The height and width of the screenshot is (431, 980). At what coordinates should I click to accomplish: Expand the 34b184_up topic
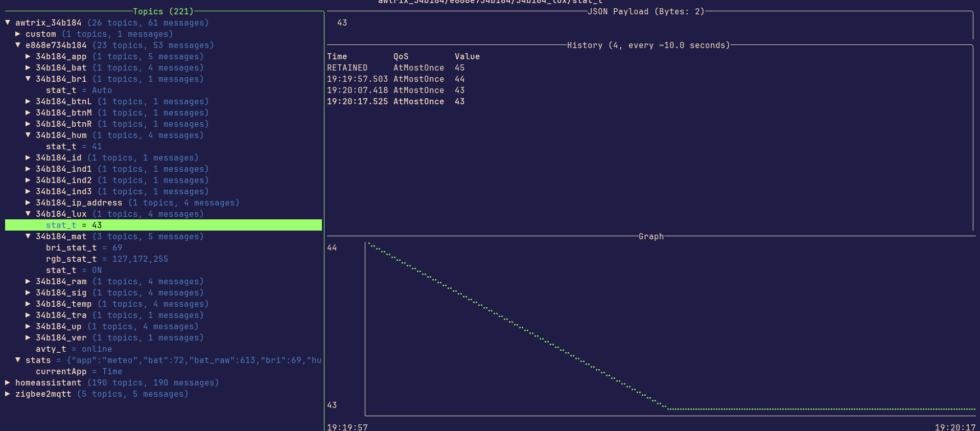(28, 326)
